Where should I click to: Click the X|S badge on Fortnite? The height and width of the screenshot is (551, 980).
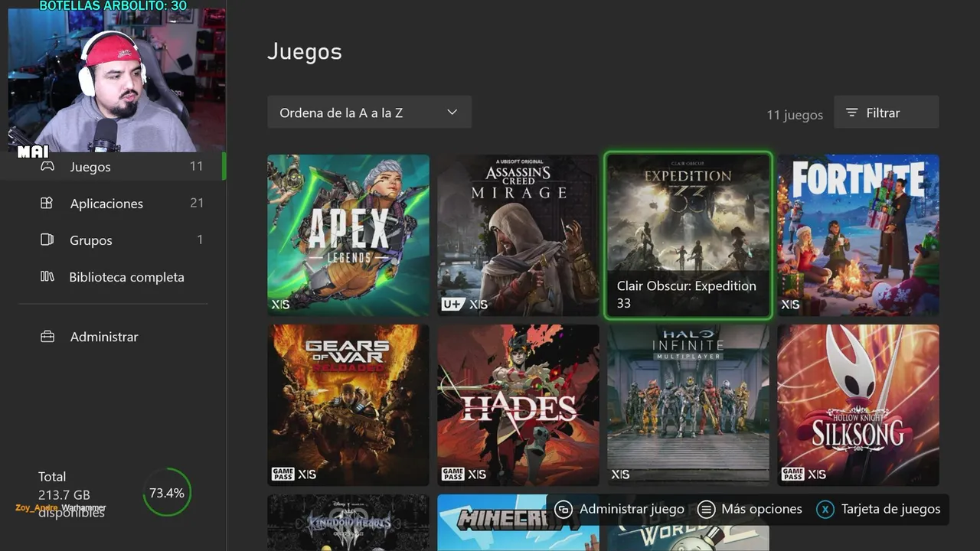coord(790,305)
